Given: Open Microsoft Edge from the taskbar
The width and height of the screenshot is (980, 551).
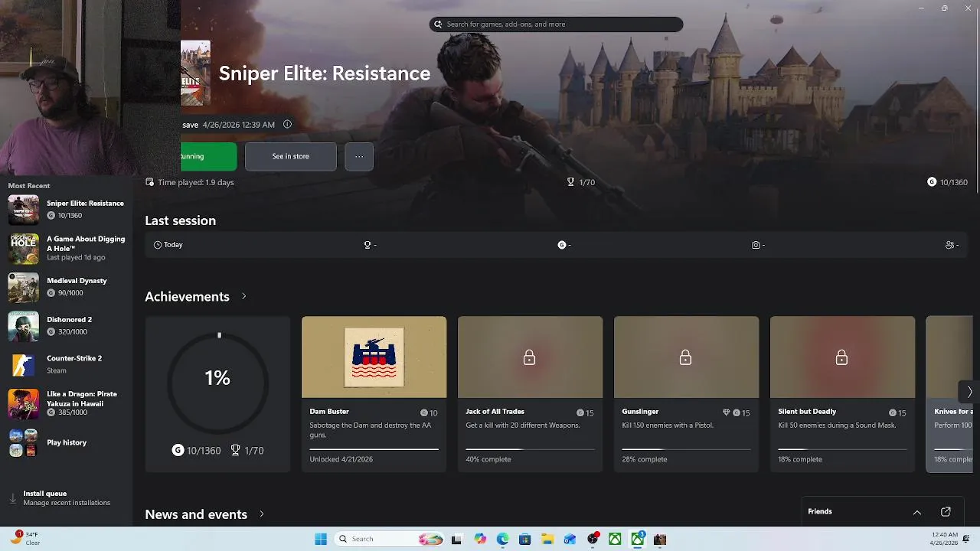Looking at the screenshot, I should 502,540.
